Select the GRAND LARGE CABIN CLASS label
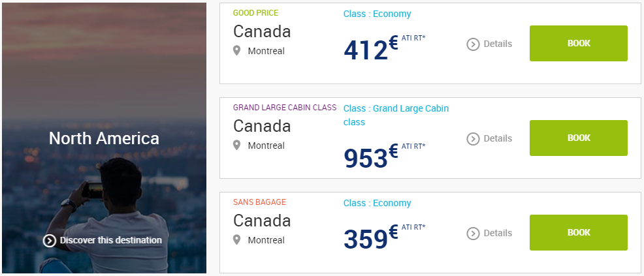The image size is (644, 276). [x=285, y=108]
